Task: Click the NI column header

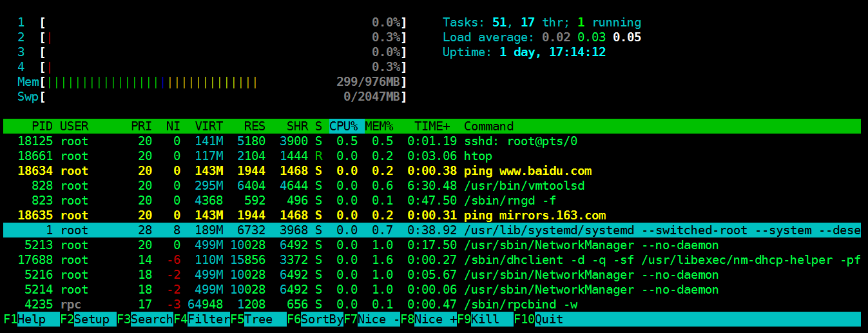Action: click(173, 126)
